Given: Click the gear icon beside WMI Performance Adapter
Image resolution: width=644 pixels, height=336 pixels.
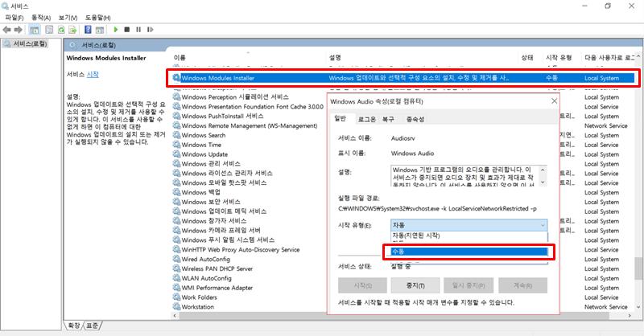Looking at the screenshot, I should (x=176, y=288).
